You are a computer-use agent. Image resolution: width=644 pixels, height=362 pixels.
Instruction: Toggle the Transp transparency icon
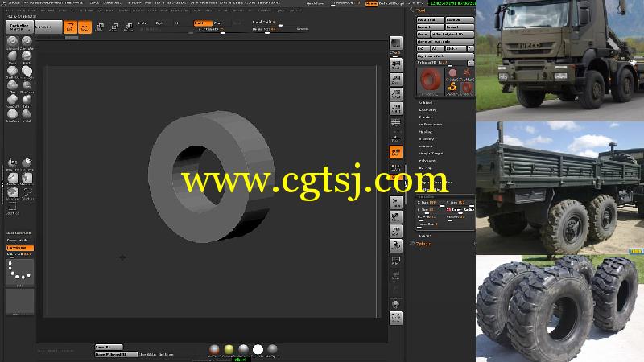click(x=396, y=275)
